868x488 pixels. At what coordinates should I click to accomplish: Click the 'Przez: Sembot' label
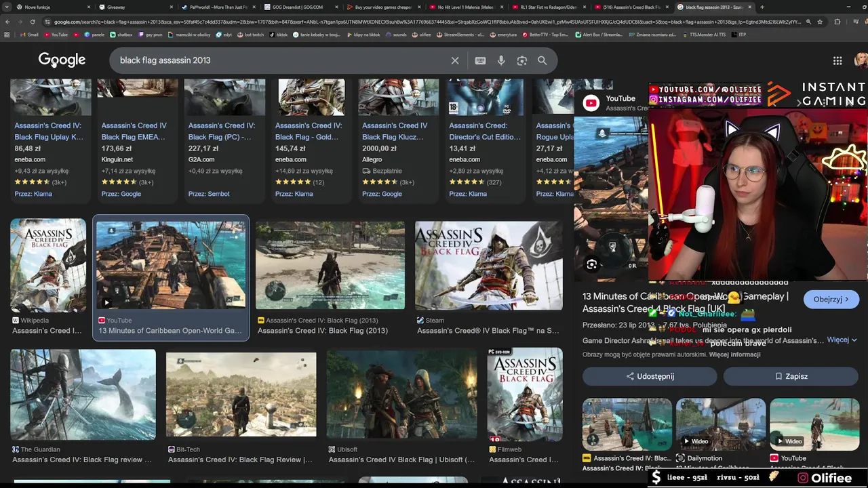[209, 194]
